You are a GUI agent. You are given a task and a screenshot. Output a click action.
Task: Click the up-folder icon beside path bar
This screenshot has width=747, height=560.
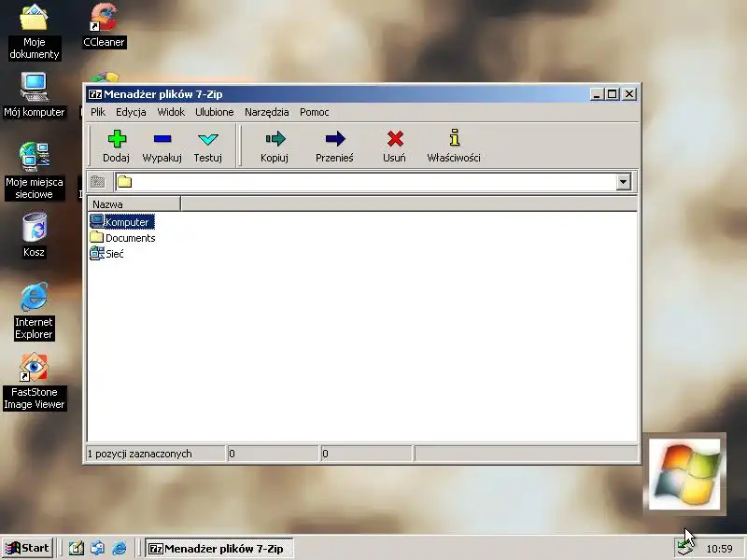(98, 181)
